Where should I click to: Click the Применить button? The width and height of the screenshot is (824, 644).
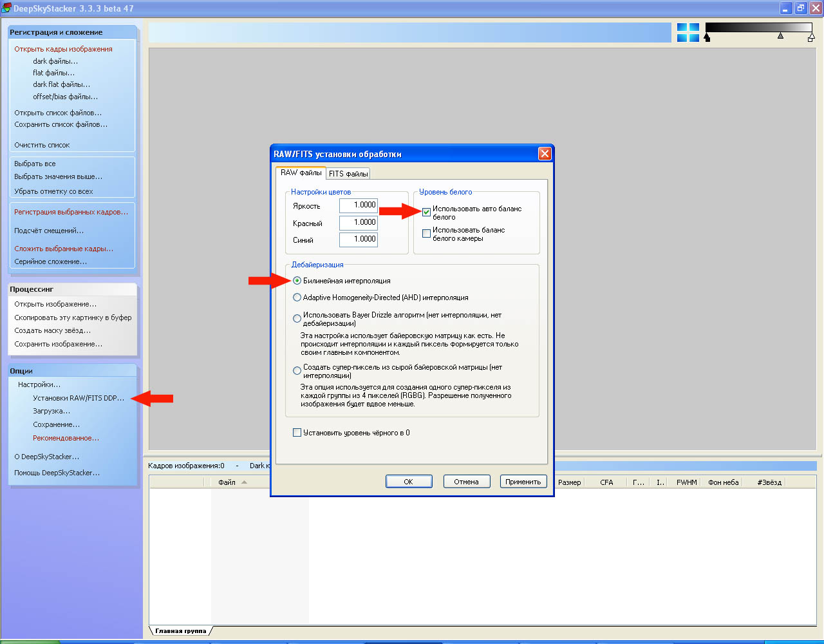(x=523, y=482)
